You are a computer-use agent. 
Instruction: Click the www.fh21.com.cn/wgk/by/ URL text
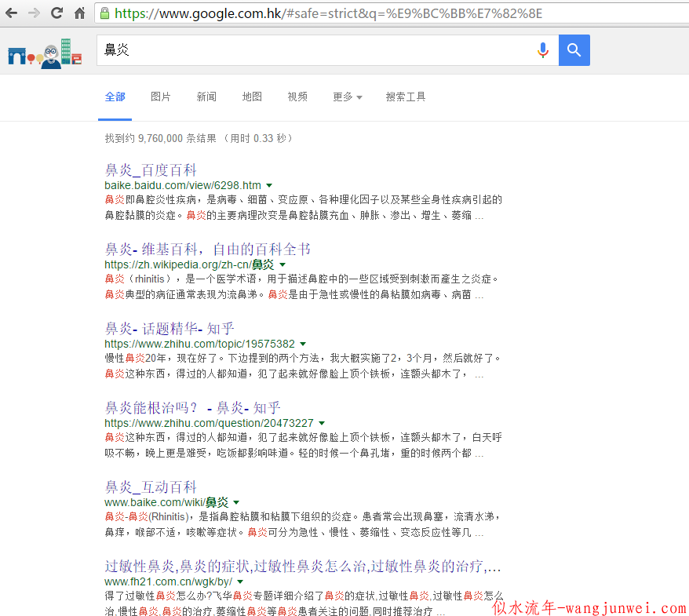click(168, 581)
